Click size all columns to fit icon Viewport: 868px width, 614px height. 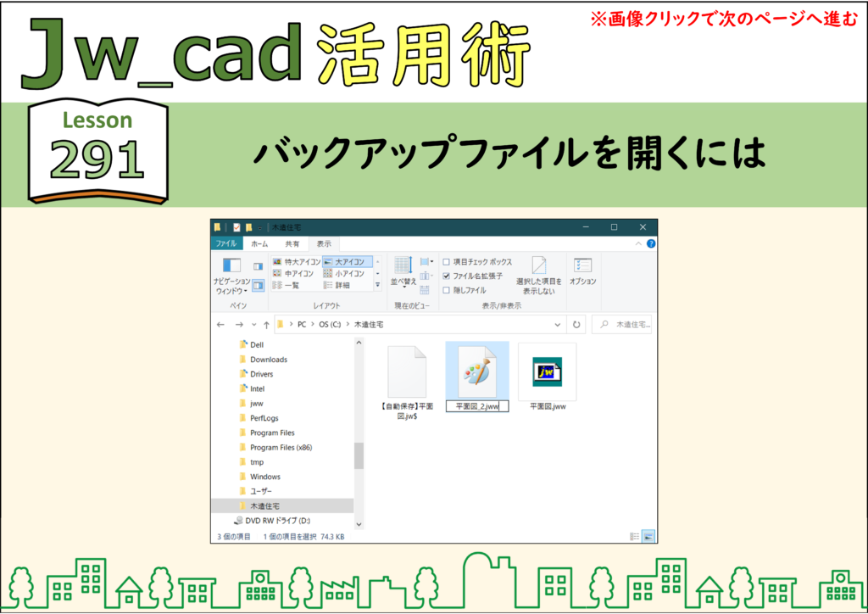425,290
